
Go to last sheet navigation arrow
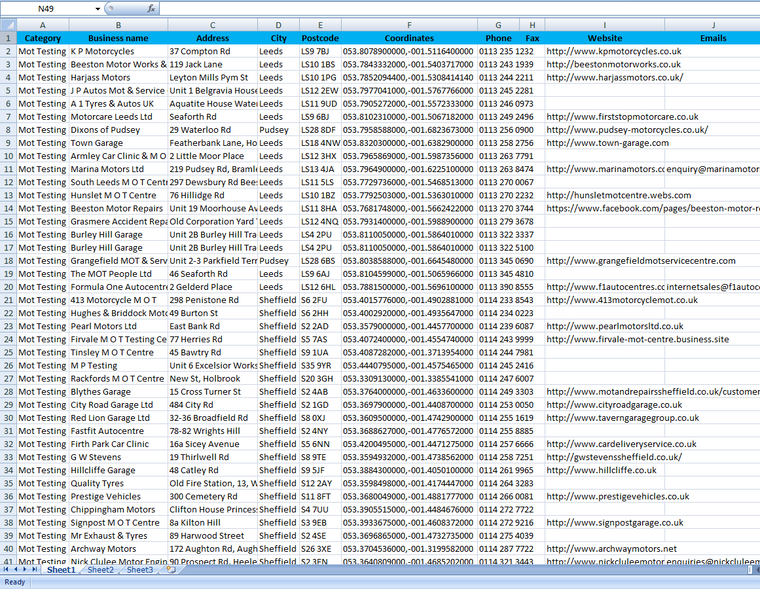point(34,569)
